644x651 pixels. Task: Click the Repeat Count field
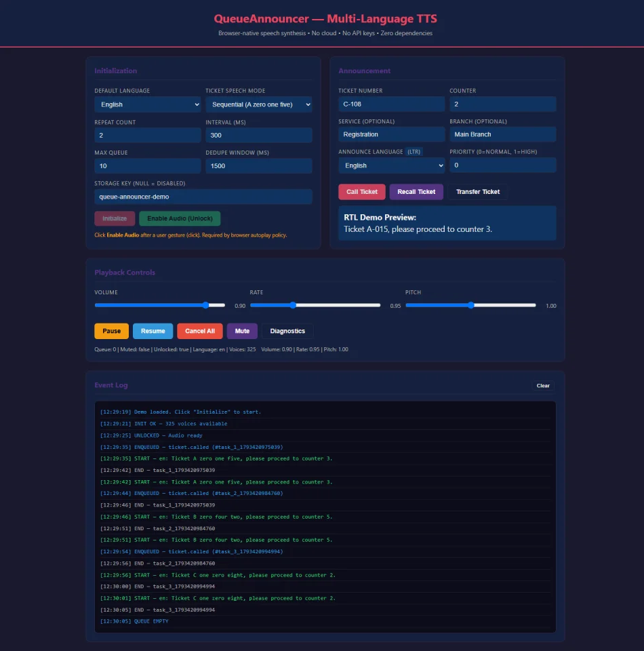[147, 136]
